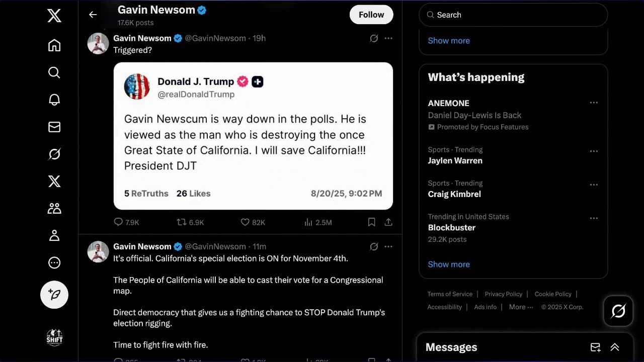Repost the "Triggered?" post

[182, 222]
